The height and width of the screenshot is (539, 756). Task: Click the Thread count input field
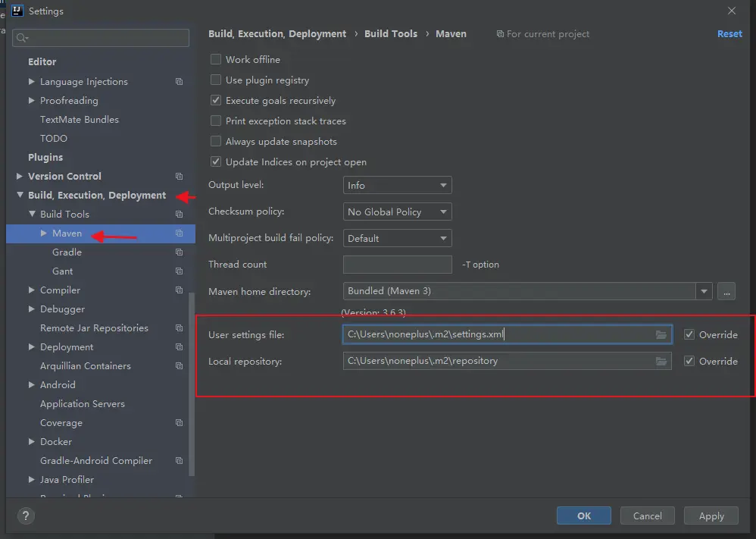click(x=397, y=265)
